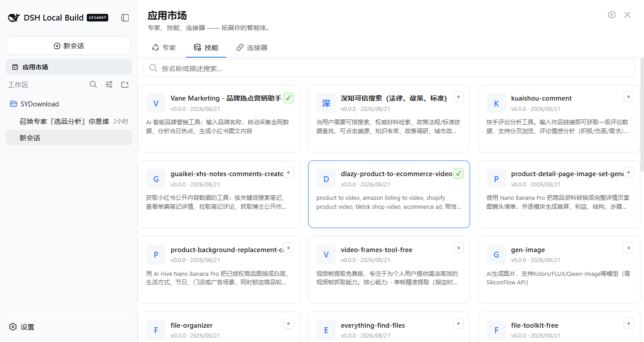Click the D avatar of dlazy-product-to-ecommerce-video
The image size is (644, 342).
click(x=326, y=179)
